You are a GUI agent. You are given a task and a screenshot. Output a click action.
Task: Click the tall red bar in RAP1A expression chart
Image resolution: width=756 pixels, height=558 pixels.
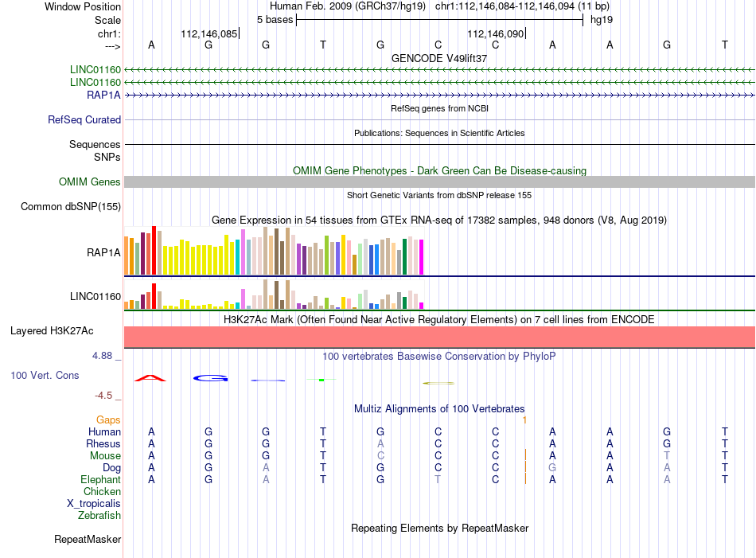point(154,250)
